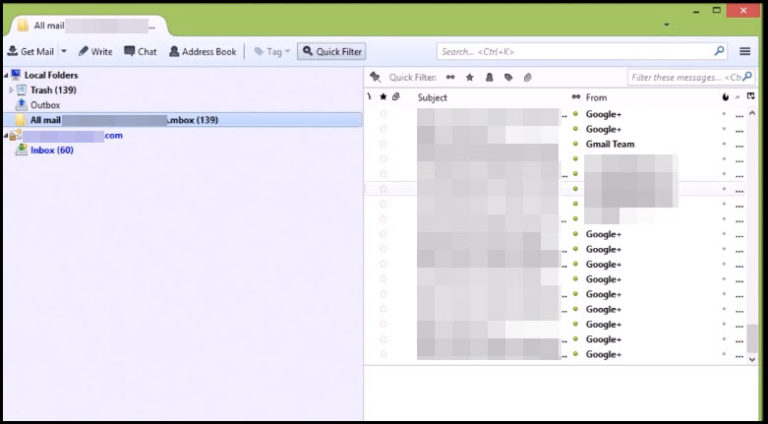
Task: Click the email account icon beside .com
Action: (16, 135)
